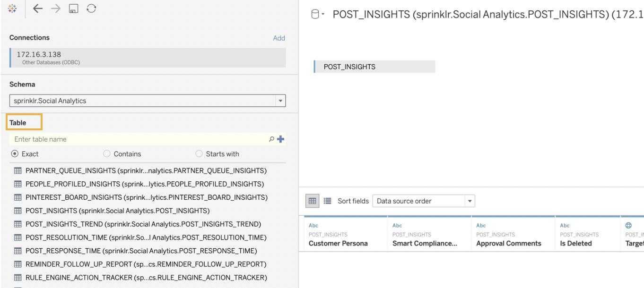Click table icon beside PINTEREST_BOARD_INSIGHTS
This screenshot has height=288, width=644.
pyautogui.click(x=18, y=197)
